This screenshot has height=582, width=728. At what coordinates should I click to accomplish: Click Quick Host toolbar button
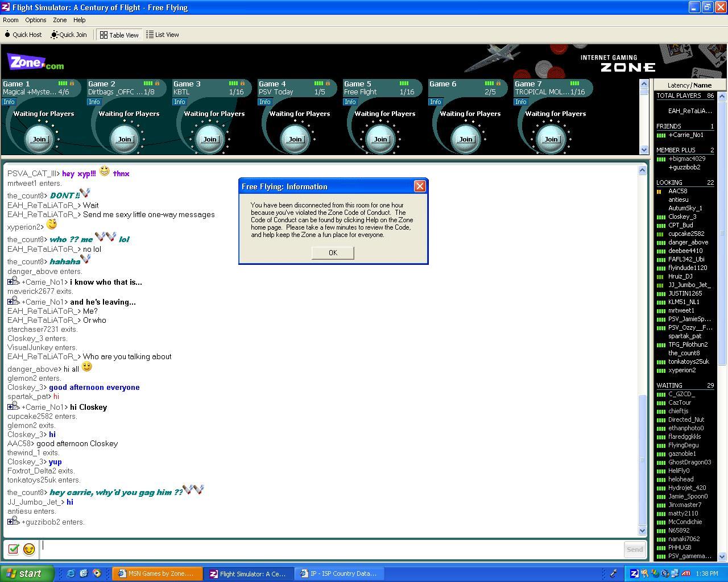coord(23,35)
